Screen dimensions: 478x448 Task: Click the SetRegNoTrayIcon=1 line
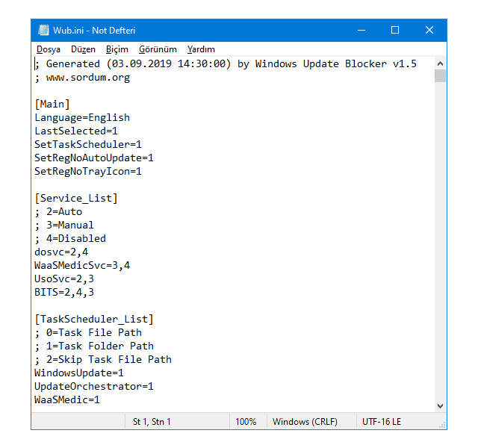click(88, 171)
